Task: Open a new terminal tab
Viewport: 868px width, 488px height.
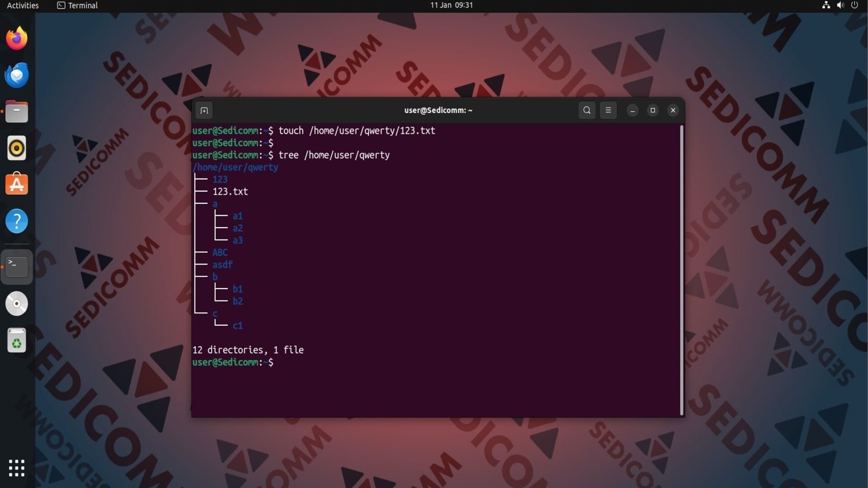Action: [x=204, y=110]
